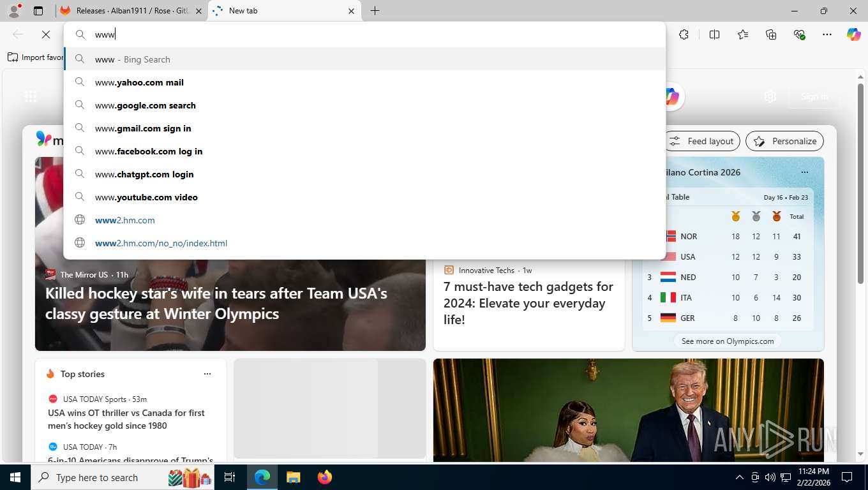Toggle split screen view
Screen dimensions: 868x490
714,34
